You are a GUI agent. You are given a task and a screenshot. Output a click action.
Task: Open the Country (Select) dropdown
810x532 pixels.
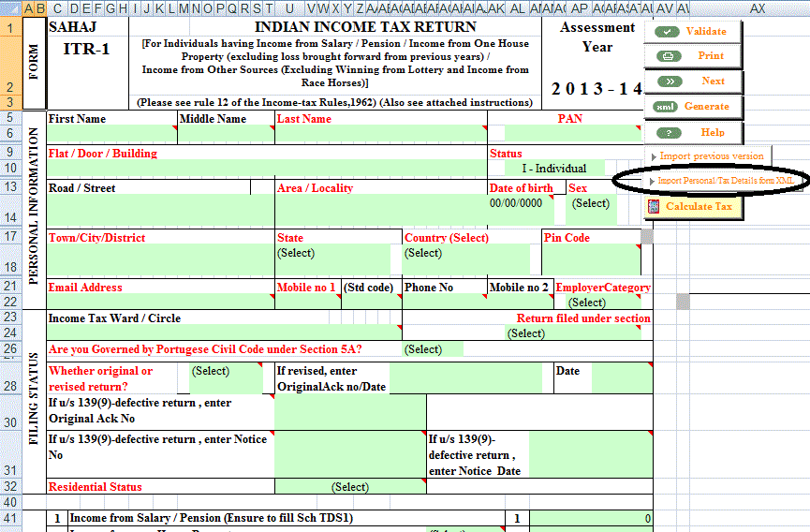[x=466, y=259]
